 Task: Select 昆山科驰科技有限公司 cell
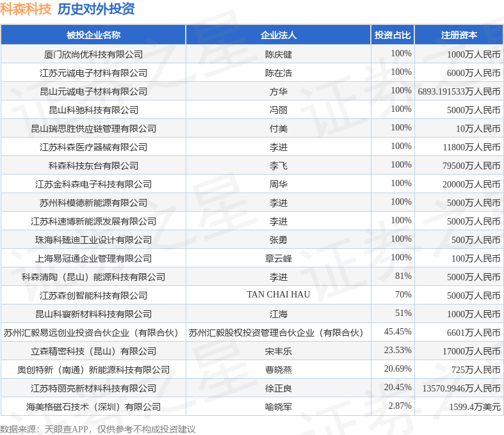pos(93,110)
